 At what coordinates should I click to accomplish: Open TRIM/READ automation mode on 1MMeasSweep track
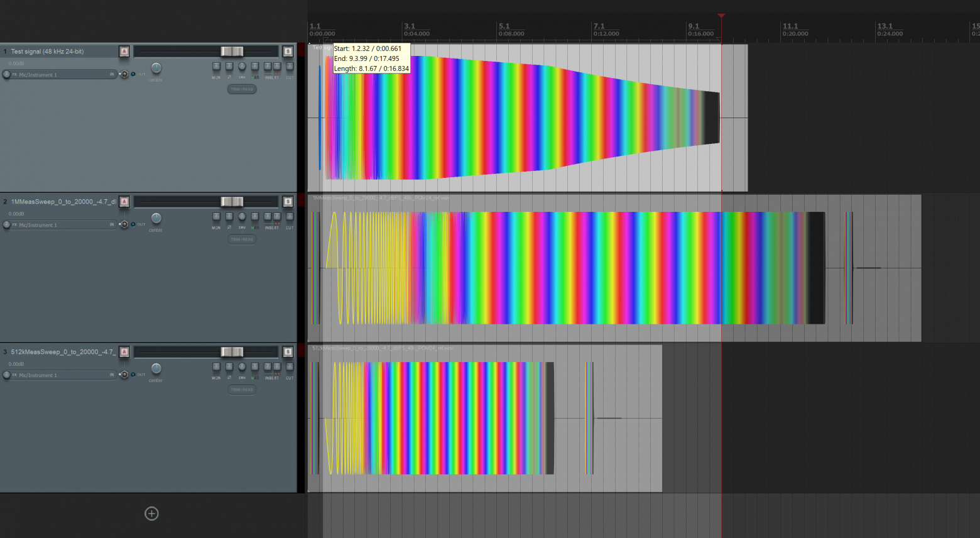pos(242,239)
